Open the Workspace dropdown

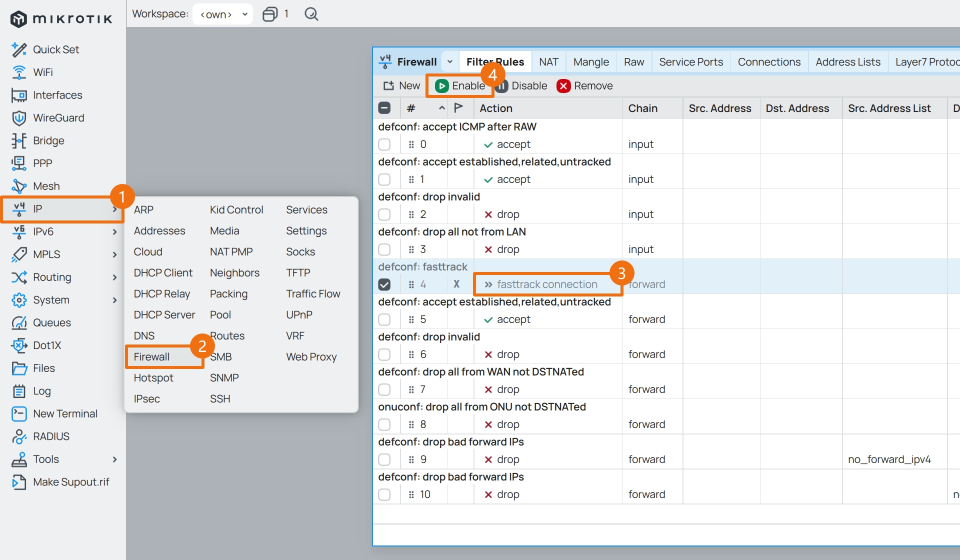[222, 14]
